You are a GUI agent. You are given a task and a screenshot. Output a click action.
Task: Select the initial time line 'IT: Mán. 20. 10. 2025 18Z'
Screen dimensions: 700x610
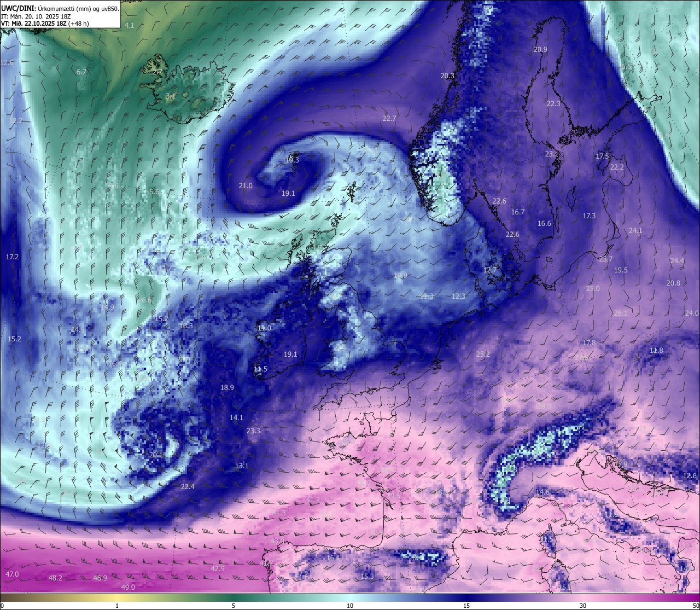pos(37,16)
